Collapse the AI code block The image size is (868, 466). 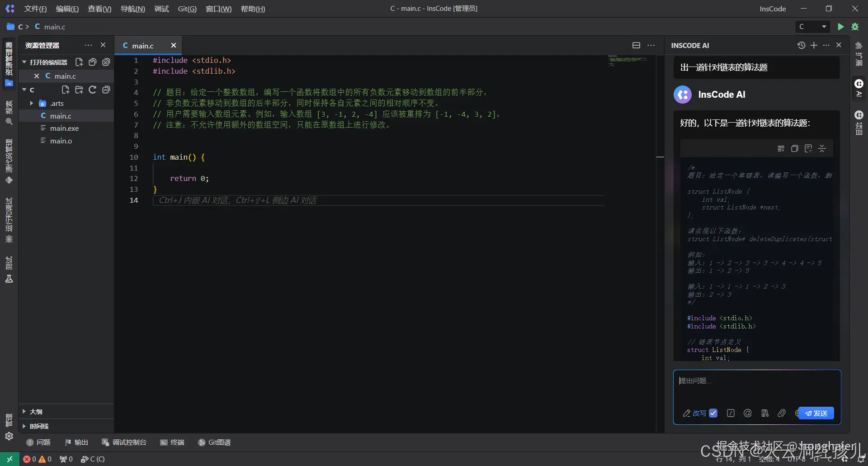[822, 148]
